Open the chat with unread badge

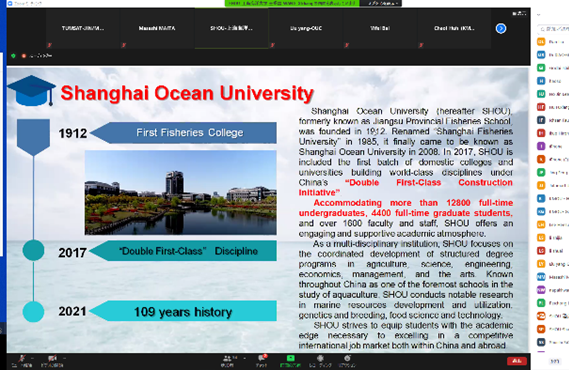tap(262, 358)
